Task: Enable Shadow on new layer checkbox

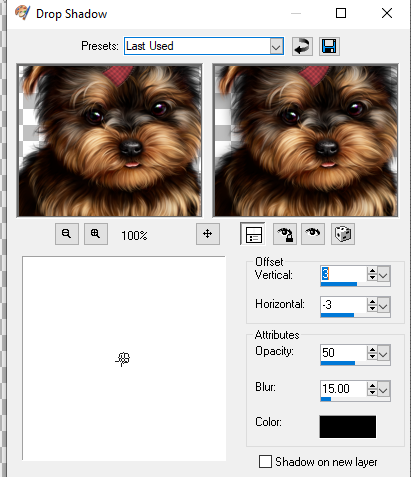Action: pos(265,462)
